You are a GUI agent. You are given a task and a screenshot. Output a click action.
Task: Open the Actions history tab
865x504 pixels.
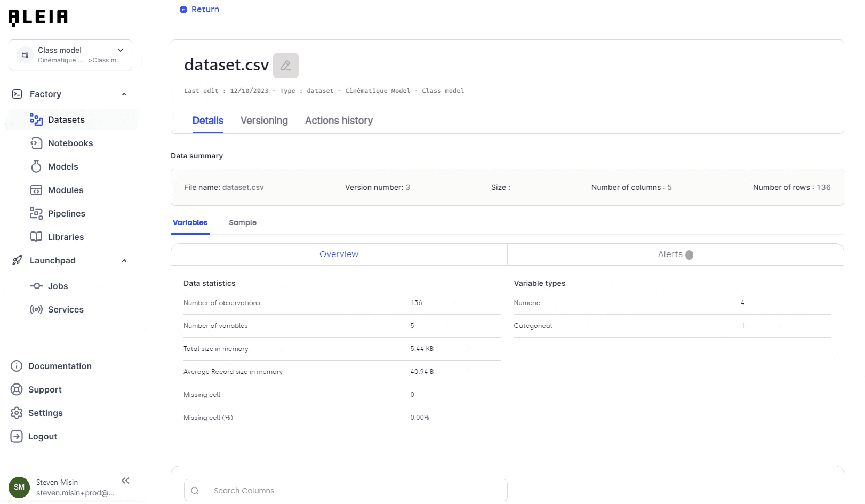[x=339, y=121]
